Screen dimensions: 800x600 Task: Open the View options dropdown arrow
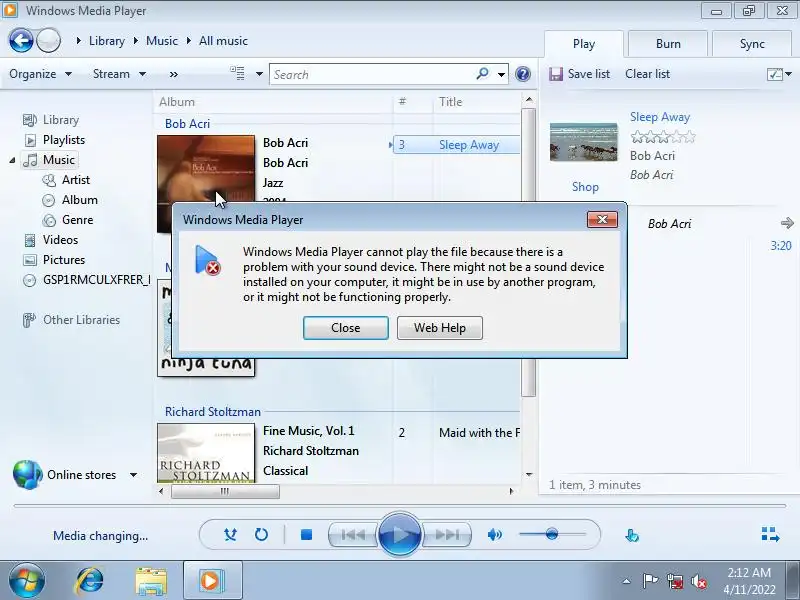point(259,74)
